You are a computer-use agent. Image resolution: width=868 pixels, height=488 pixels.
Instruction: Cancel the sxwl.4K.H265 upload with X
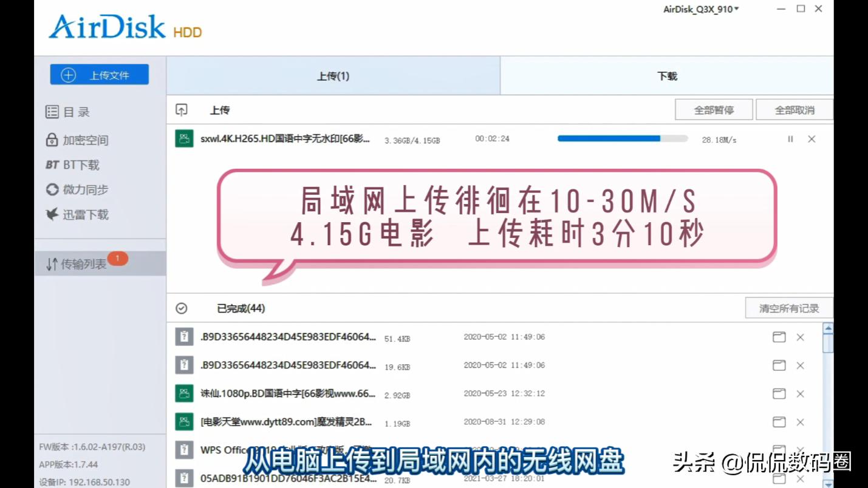[x=812, y=139]
